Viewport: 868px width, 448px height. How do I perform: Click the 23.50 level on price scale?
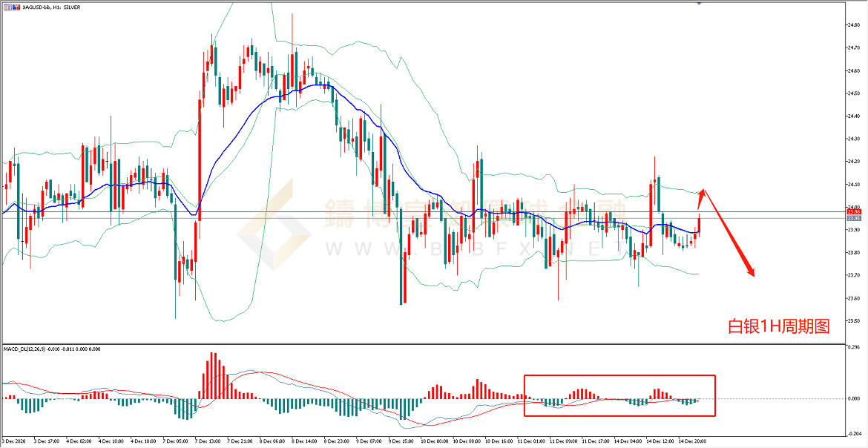coord(855,321)
